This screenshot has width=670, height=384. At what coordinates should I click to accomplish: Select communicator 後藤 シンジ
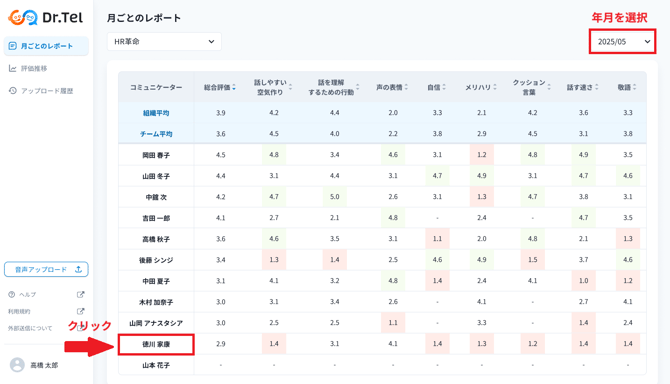pyautogui.click(x=156, y=260)
